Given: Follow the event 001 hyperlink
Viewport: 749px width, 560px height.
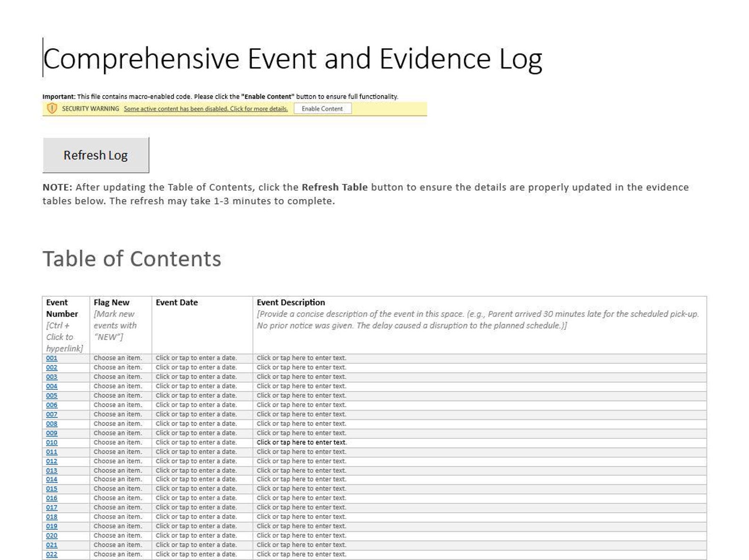Looking at the screenshot, I should coord(52,358).
